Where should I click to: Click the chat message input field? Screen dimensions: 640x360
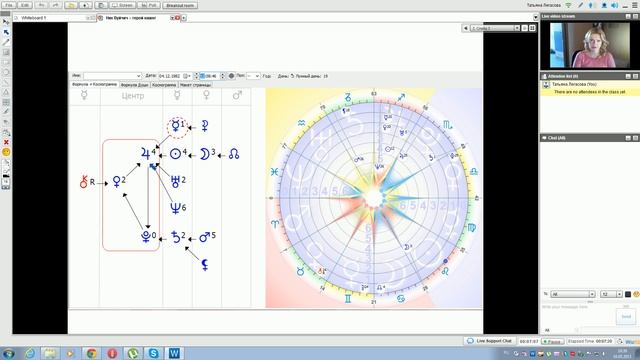pyautogui.click(x=578, y=316)
